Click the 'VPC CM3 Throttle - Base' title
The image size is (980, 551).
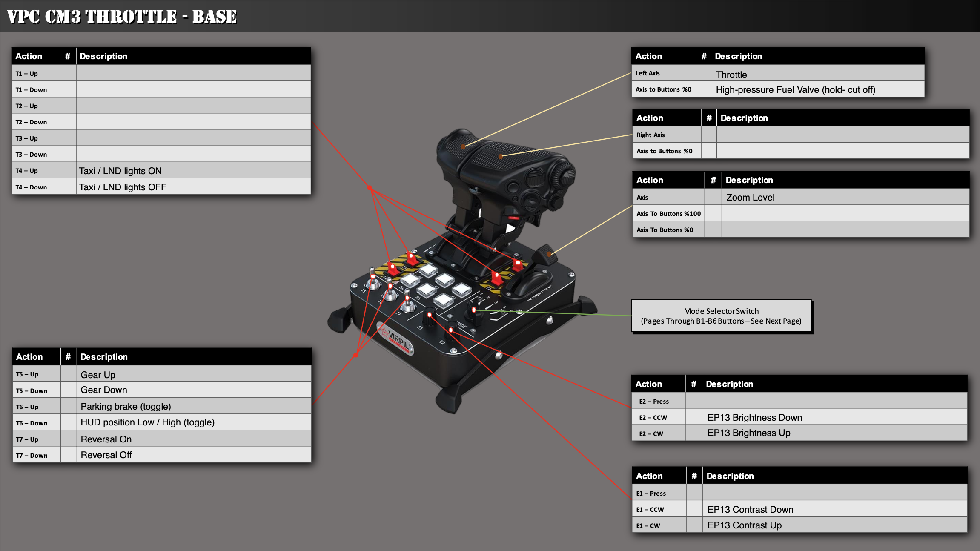pos(122,16)
